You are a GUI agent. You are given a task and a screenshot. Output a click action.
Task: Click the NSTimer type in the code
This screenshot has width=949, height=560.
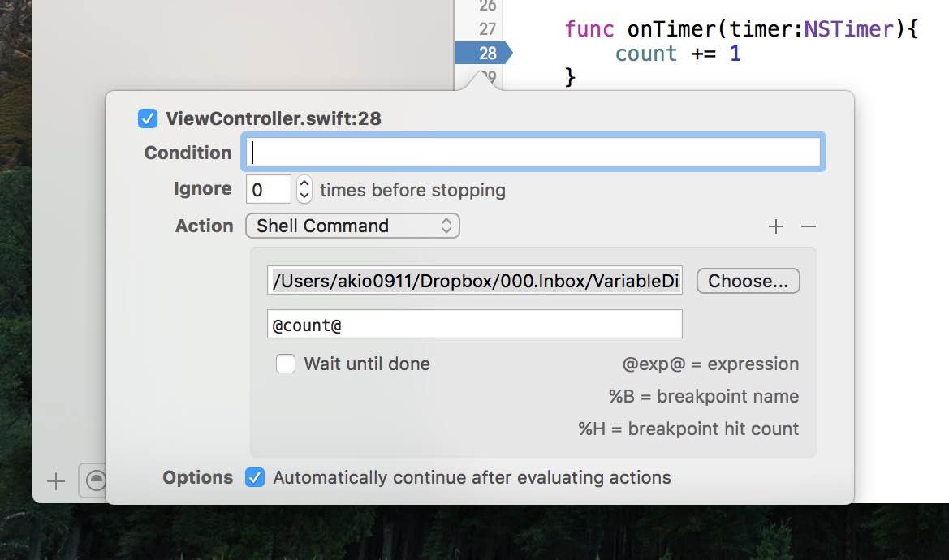(849, 29)
